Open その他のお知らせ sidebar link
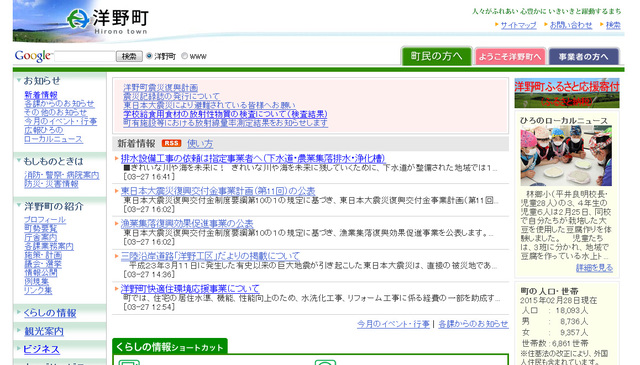The width and height of the screenshot is (640, 365). 56,112
